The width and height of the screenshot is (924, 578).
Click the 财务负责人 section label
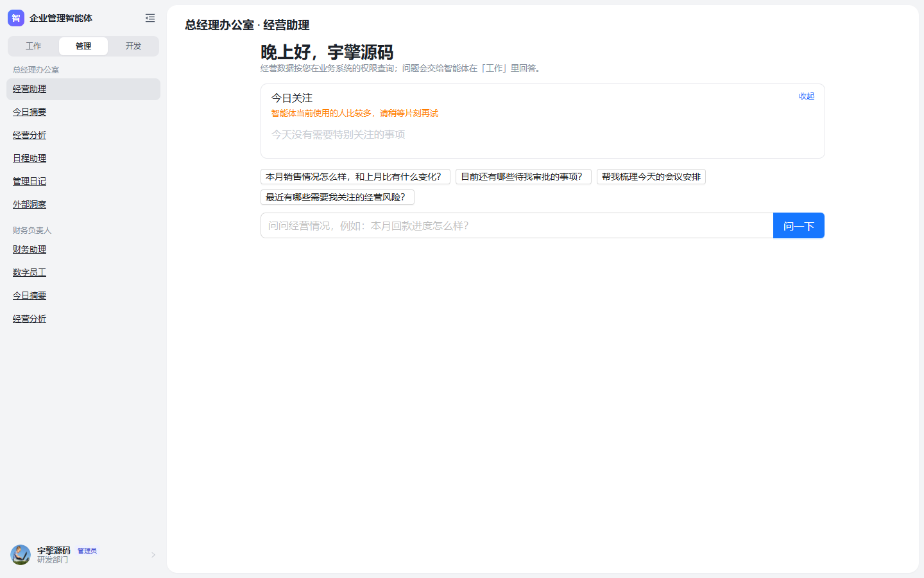[32, 231]
